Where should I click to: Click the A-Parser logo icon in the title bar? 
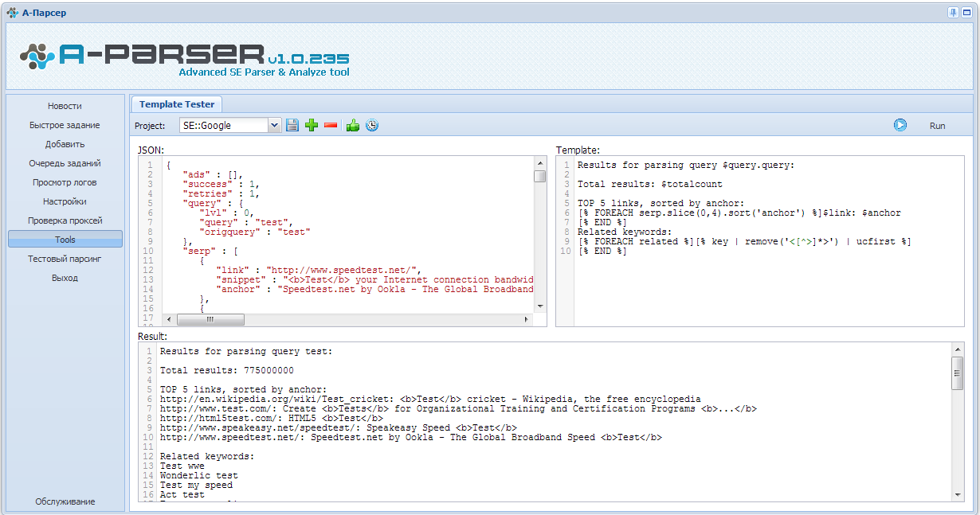click(12, 13)
